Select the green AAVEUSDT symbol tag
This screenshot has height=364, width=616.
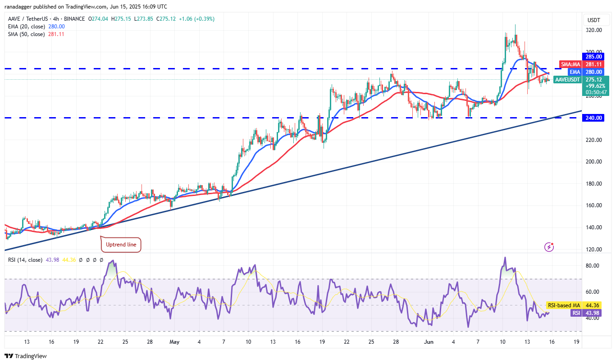click(x=568, y=79)
